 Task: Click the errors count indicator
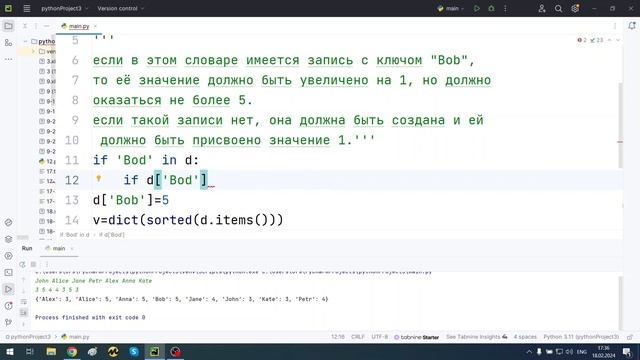(582, 40)
